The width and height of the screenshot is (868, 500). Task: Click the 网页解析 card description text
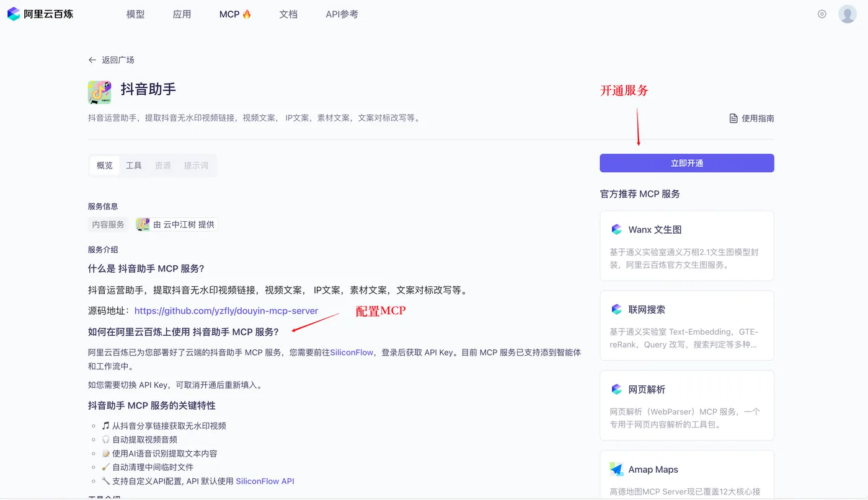coord(686,418)
